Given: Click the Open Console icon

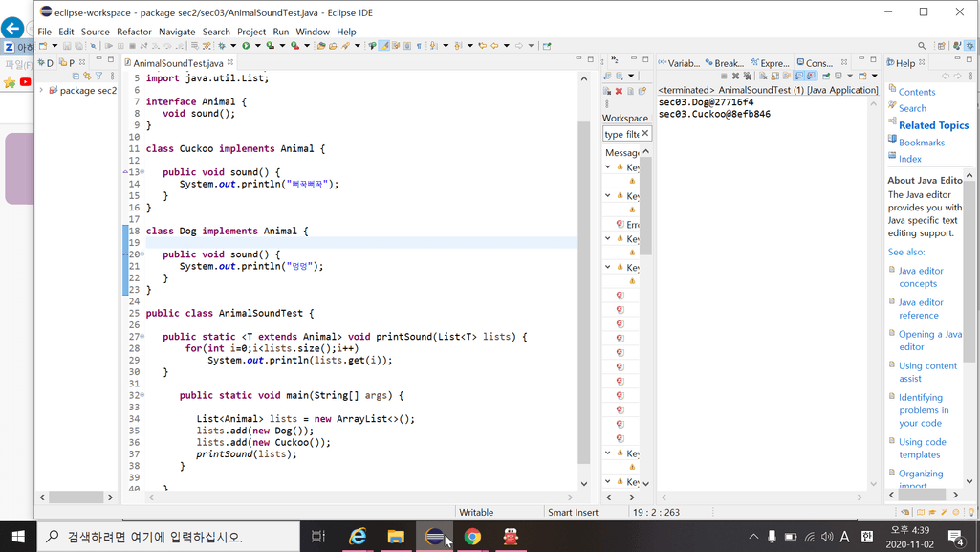Looking at the screenshot, I should (x=862, y=77).
